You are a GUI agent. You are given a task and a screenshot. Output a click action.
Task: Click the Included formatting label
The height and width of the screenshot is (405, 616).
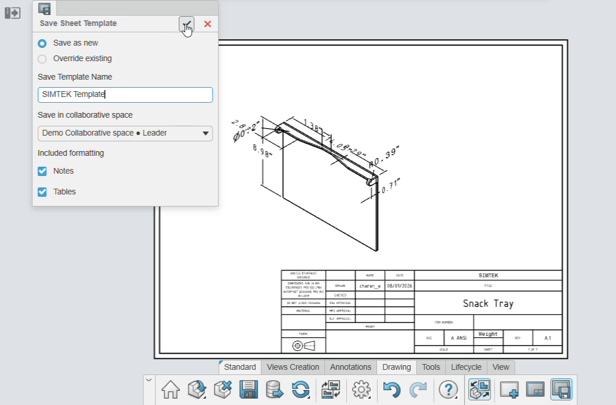(71, 153)
